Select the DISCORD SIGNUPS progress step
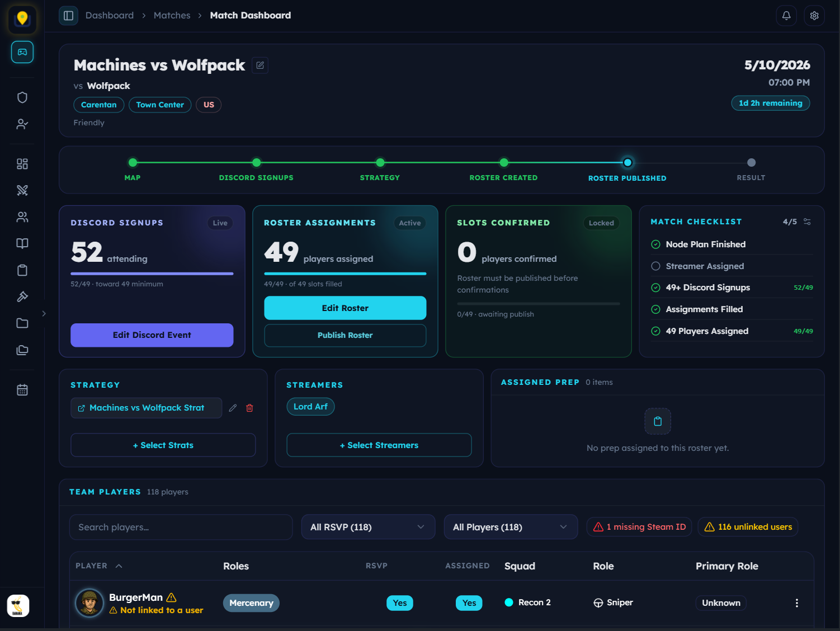Viewport: 840px width, 631px height. (x=256, y=168)
